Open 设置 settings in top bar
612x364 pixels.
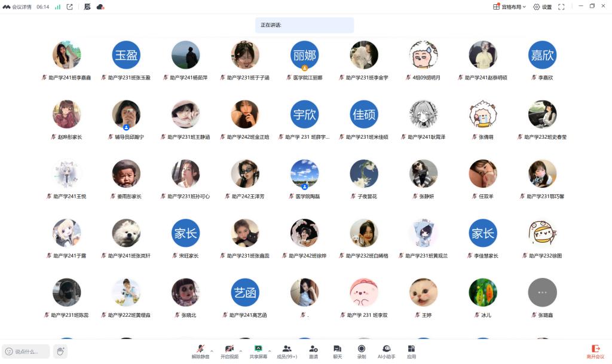[x=542, y=7]
